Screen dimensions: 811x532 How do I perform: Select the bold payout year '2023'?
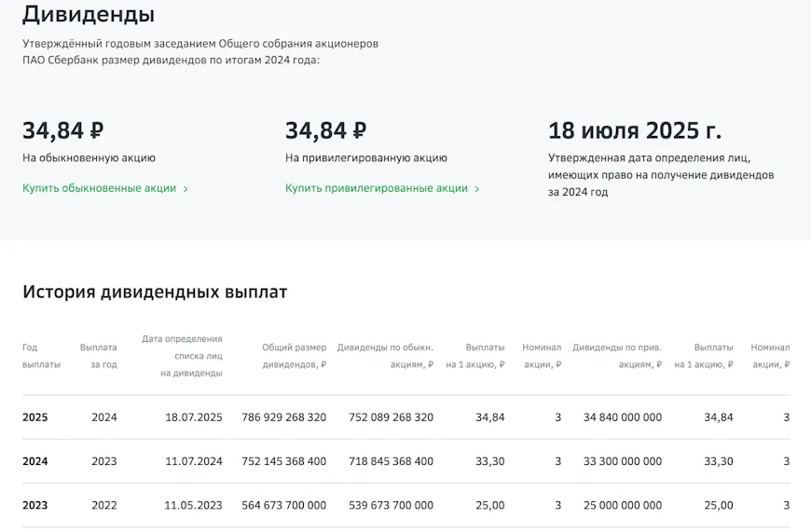tap(34, 505)
